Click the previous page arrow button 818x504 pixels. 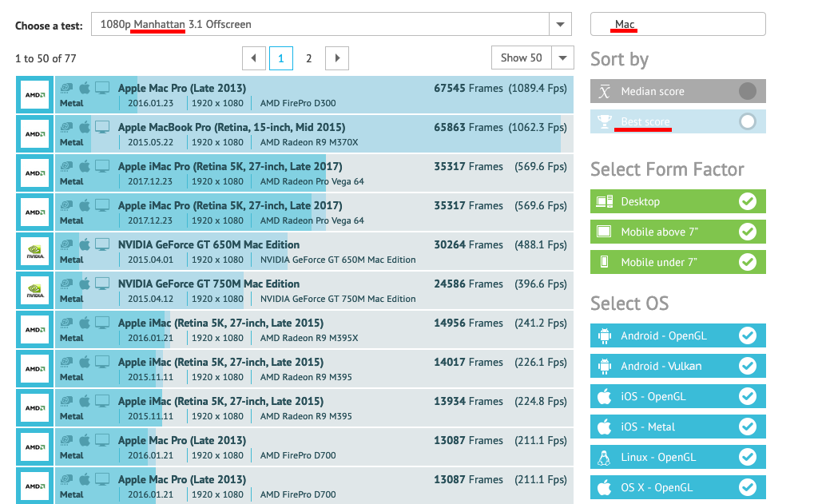254,58
